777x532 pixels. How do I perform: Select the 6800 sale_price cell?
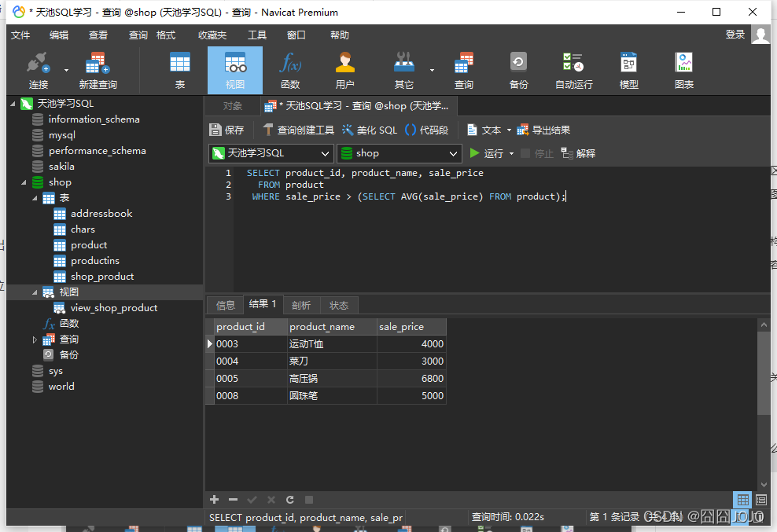pyautogui.click(x=411, y=379)
